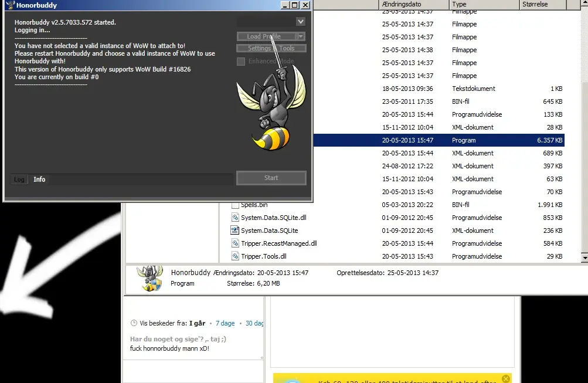Click the status message Har du noget og sige
The width and height of the screenshot is (588, 383).
click(178, 339)
